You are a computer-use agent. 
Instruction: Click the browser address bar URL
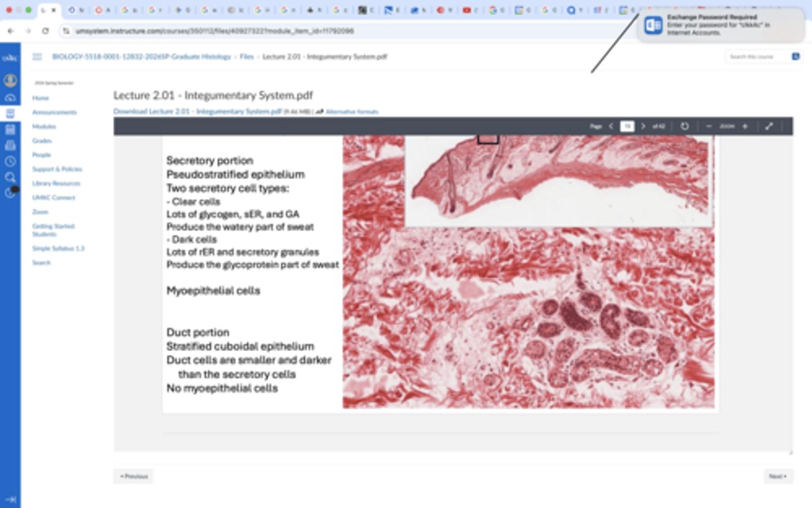(215, 31)
